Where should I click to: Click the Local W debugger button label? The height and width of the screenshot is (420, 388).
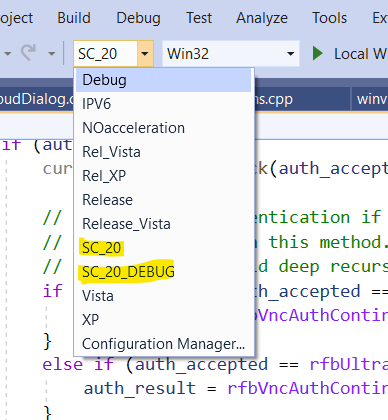360,54
